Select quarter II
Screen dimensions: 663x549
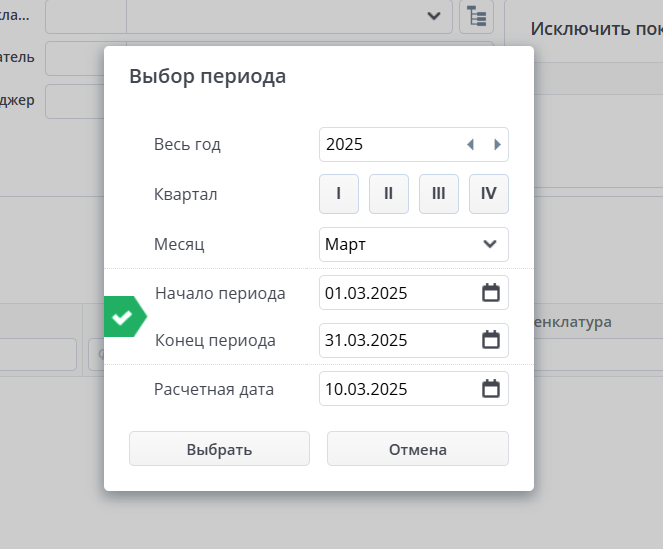pyautogui.click(x=389, y=194)
